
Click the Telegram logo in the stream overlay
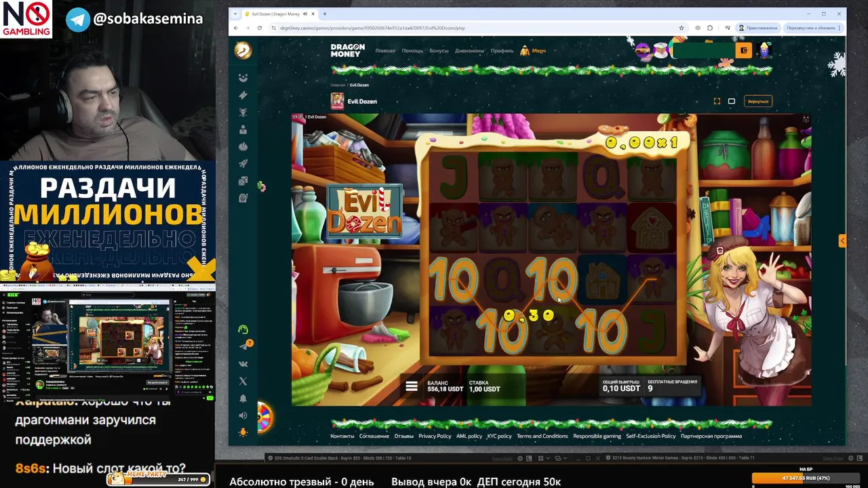[77, 19]
